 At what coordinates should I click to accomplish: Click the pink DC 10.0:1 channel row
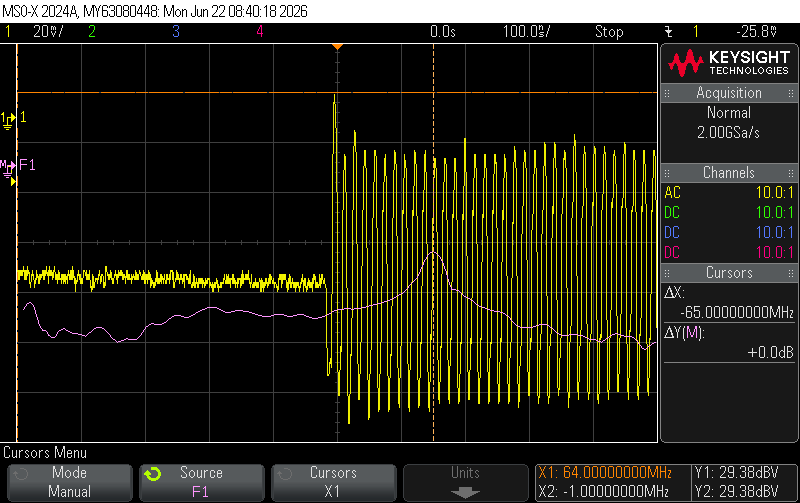click(729, 253)
